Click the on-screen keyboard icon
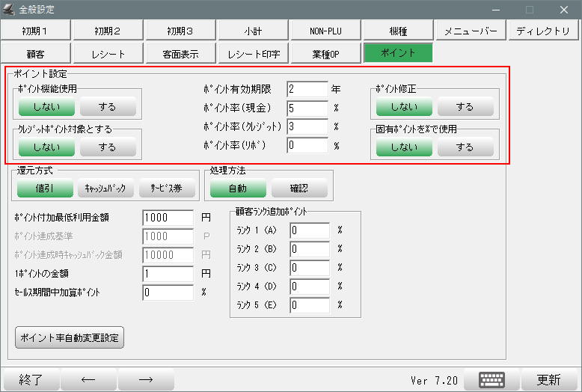Screen dimensions: 582x392 492,379
